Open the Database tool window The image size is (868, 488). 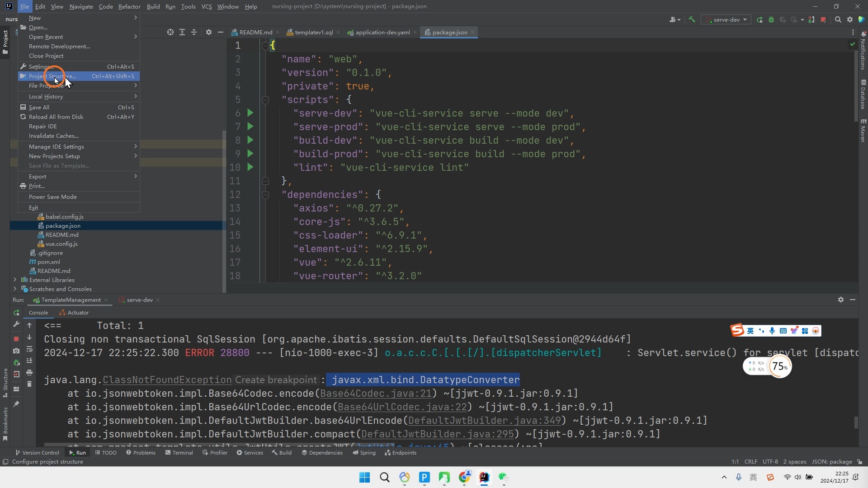pyautogui.click(x=863, y=94)
